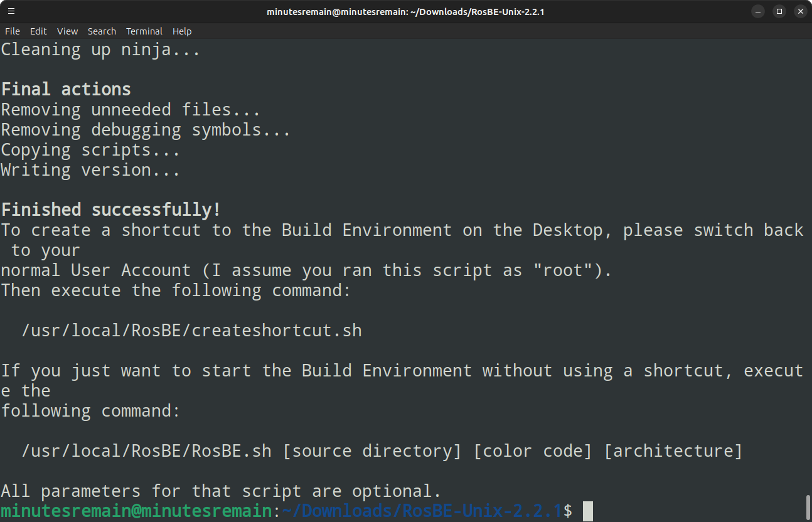Click the "following command:" line
The height and width of the screenshot is (522, 812).
pyautogui.click(x=90, y=410)
